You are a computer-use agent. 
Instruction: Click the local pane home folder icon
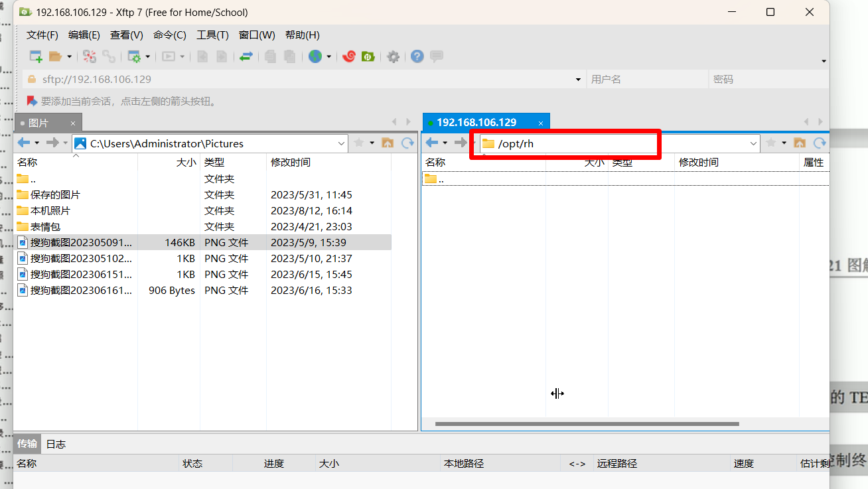388,143
